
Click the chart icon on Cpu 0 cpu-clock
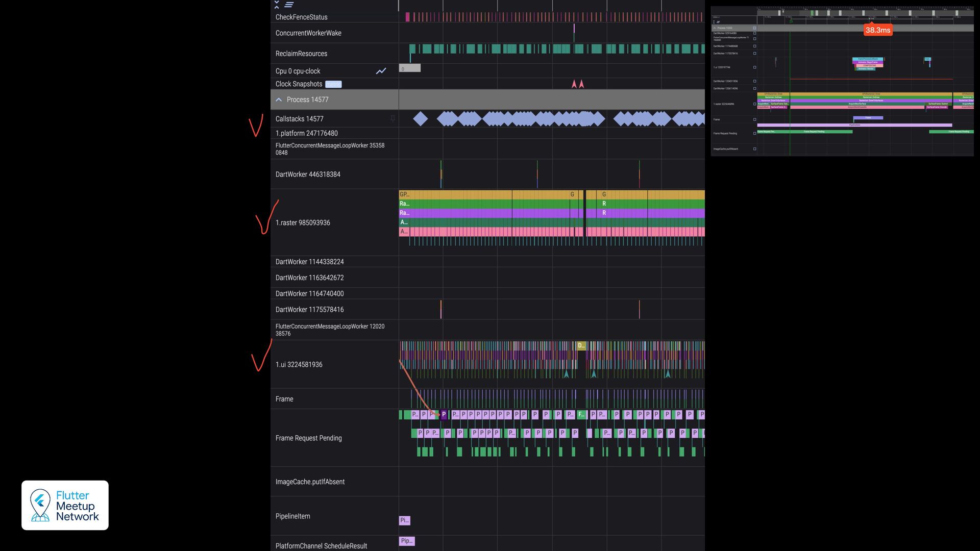(x=381, y=71)
